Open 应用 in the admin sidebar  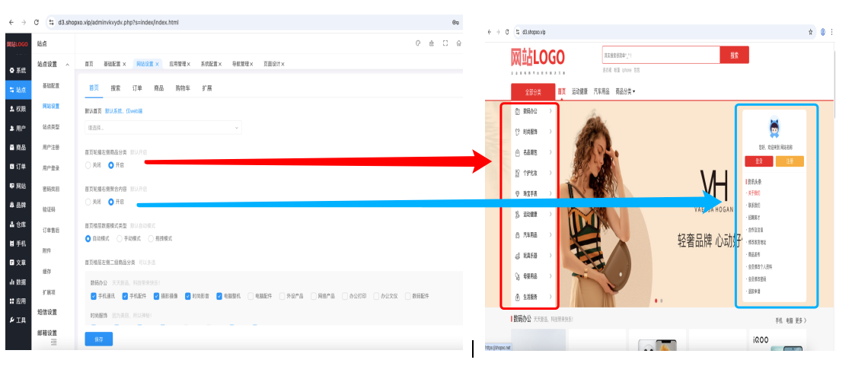click(18, 301)
